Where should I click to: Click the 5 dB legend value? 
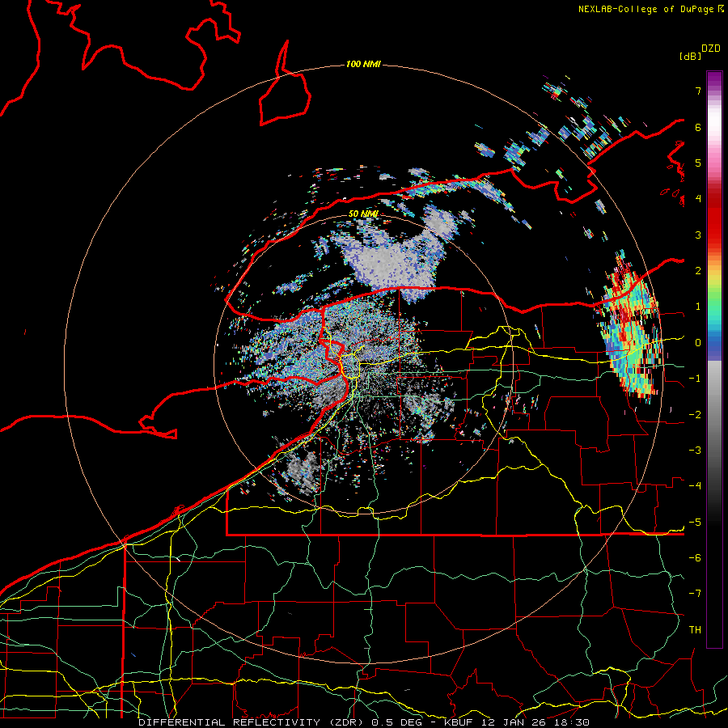(698, 163)
